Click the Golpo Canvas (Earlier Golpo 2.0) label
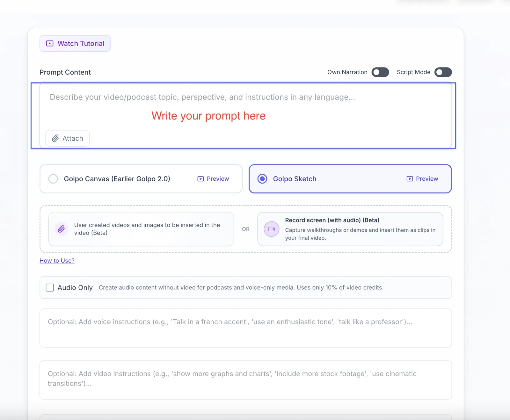 click(x=117, y=179)
